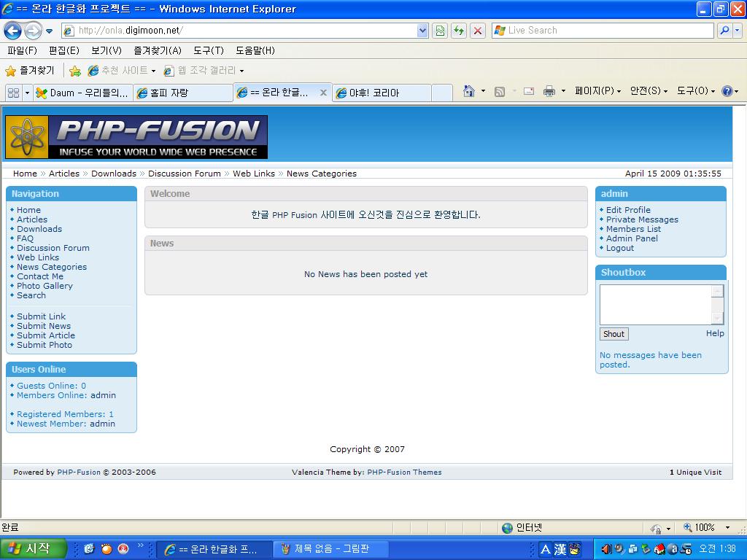Image resolution: width=747 pixels, height=560 pixels.
Task: Open the recent pages dropdown arrow
Action: [49, 31]
